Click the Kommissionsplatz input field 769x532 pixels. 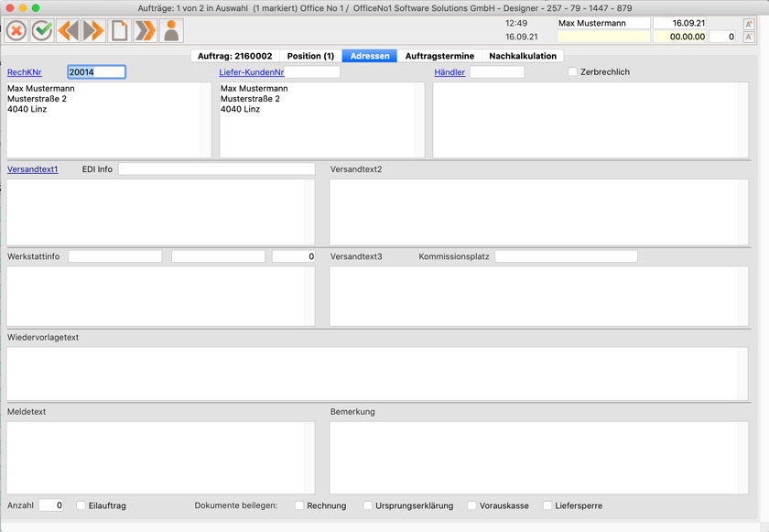[566, 256]
